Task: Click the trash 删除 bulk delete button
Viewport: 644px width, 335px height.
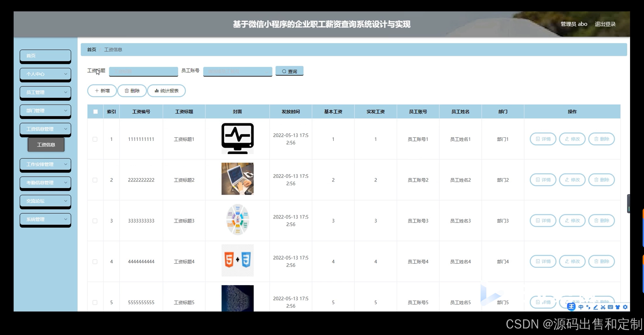Action: pos(132,91)
